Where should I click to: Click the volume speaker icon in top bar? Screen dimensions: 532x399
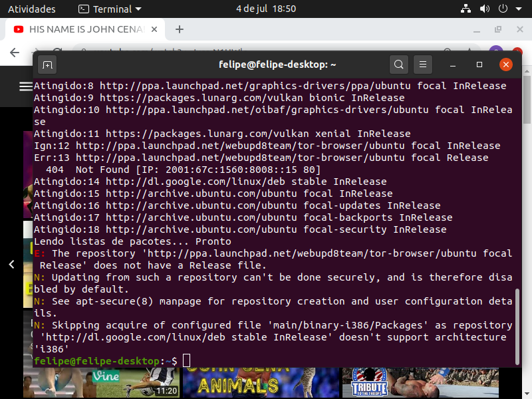(485, 9)
